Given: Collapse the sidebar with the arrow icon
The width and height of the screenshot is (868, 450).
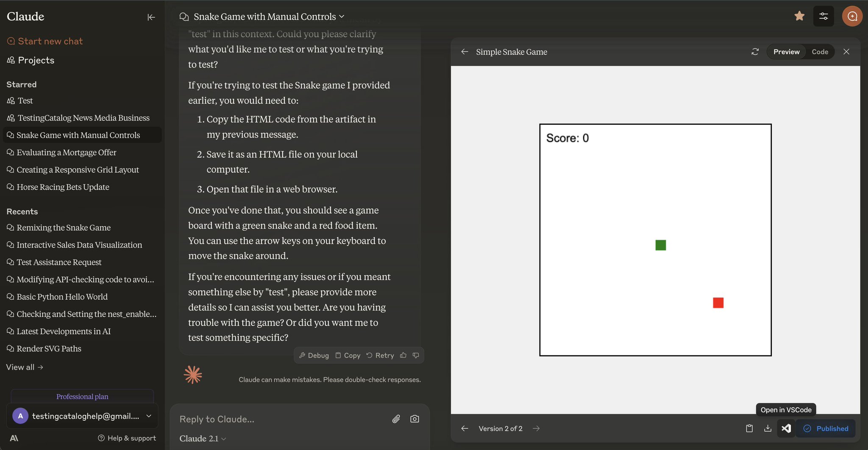Looking at the screenshot, I should coord(151,17).
